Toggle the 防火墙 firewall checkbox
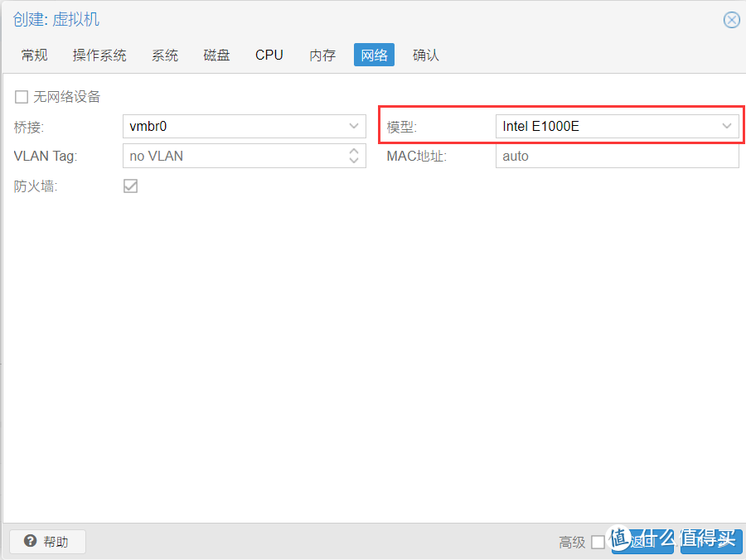 tap(130, 186)
